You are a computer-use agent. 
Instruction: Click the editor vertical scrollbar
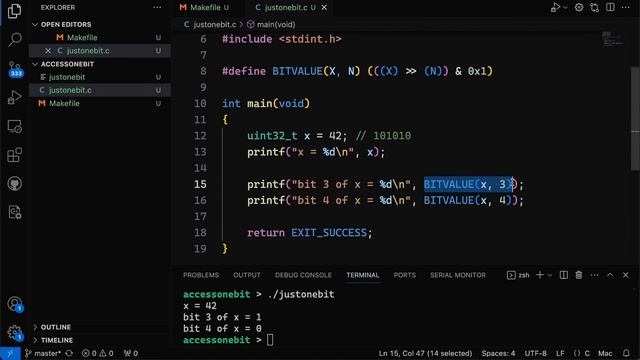(635, 118)
